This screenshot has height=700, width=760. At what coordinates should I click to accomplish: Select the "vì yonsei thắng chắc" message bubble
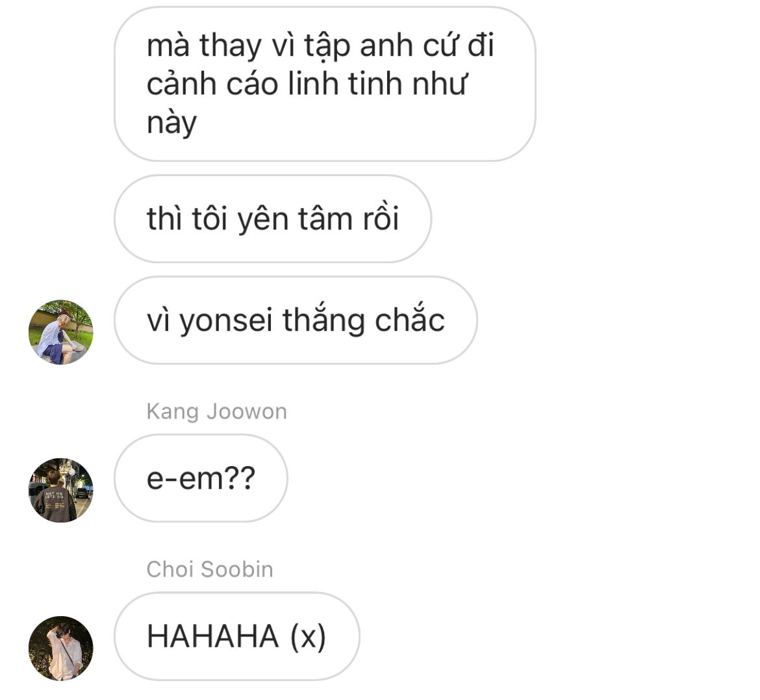click(x=296, y=320)
